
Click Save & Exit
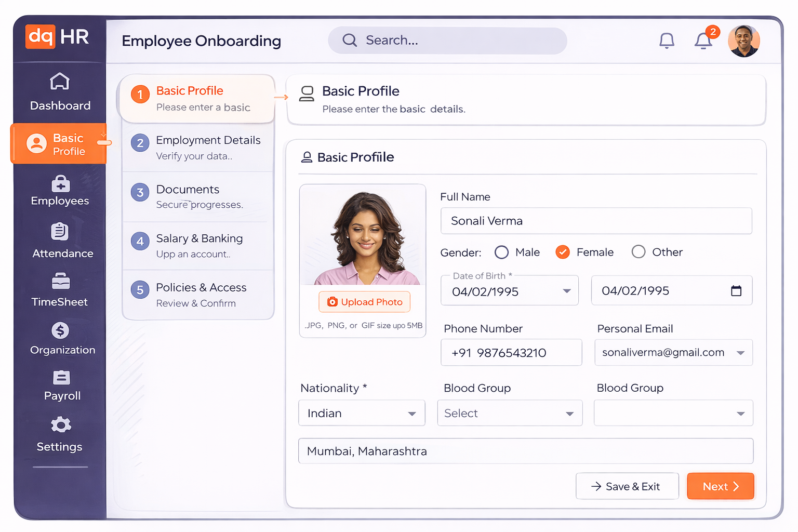tap(627, 486)
